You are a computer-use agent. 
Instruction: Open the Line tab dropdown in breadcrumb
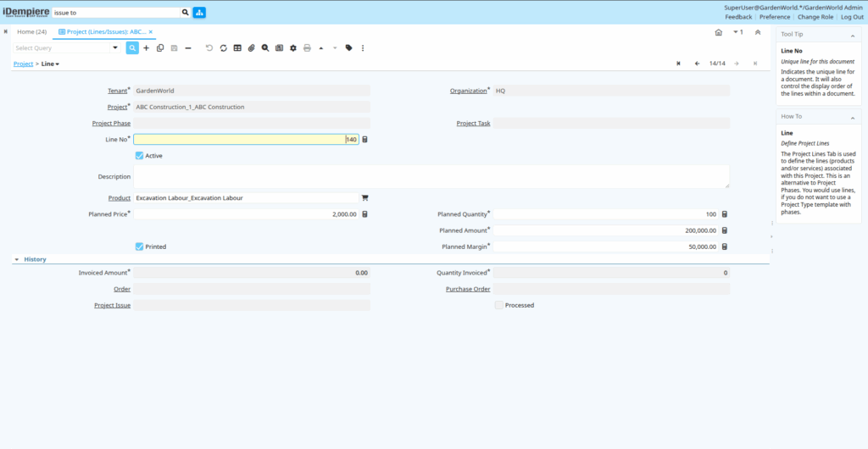[x=58, y=64]
